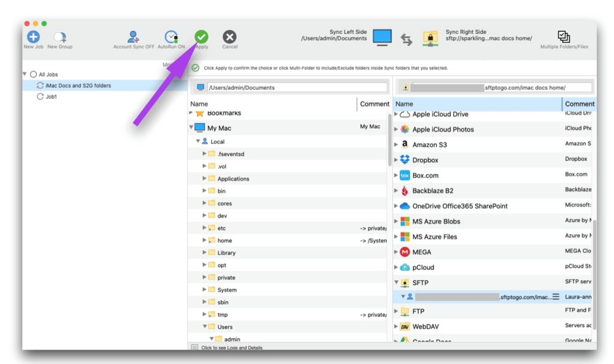This screenshot has width=614, height=364.
Task: Select the Applications folder row
Action: pyautogui.click(x=288, y=179)
